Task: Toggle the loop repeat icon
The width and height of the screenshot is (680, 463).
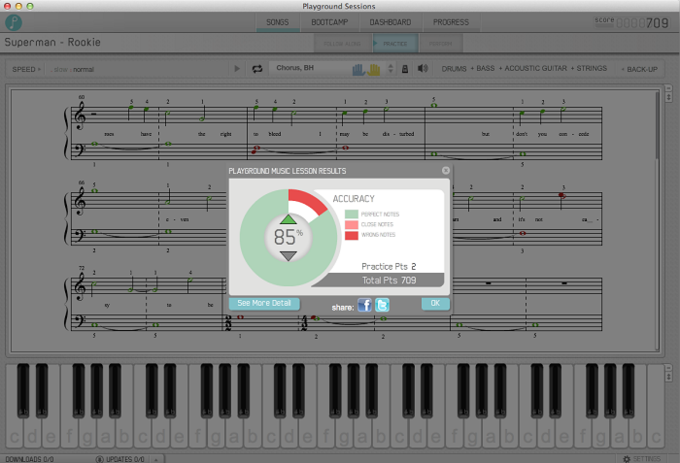Action: 257,68
